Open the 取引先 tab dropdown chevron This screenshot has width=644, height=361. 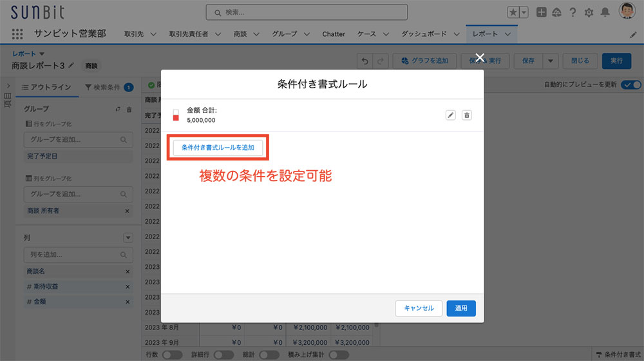coord(153,34)
